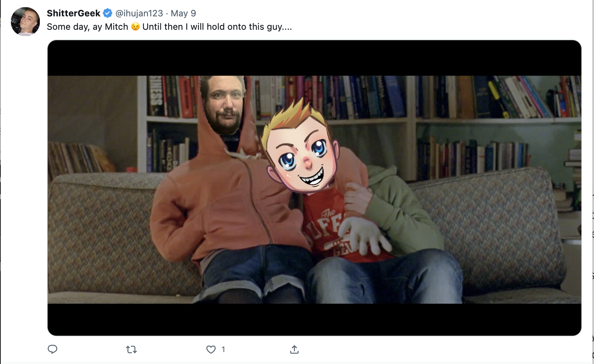Click the bottom black letterbox bar

tap(314, 319)
